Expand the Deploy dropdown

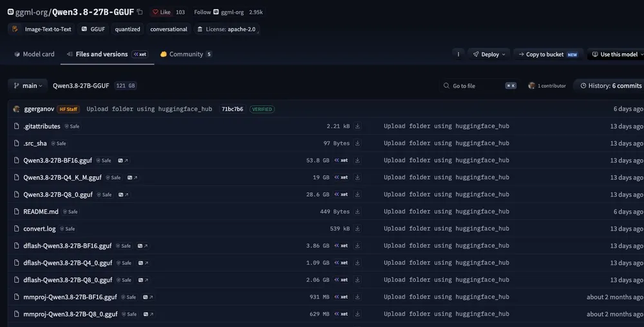[489, 54]
